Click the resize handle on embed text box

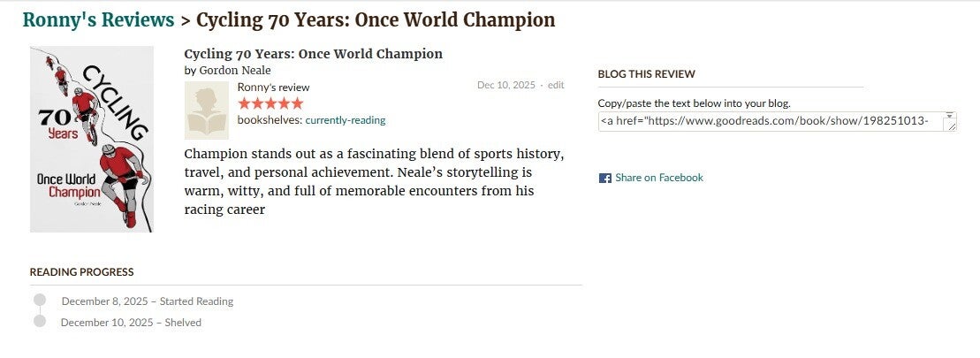click(x=952, y=127)
